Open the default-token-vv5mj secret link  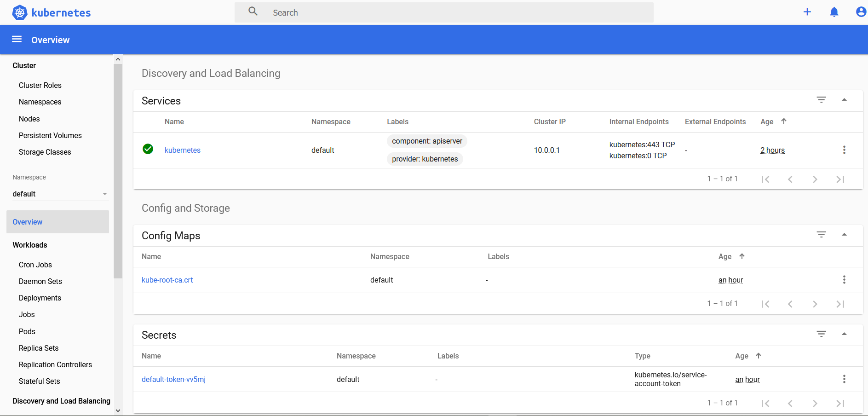[173, 379]
